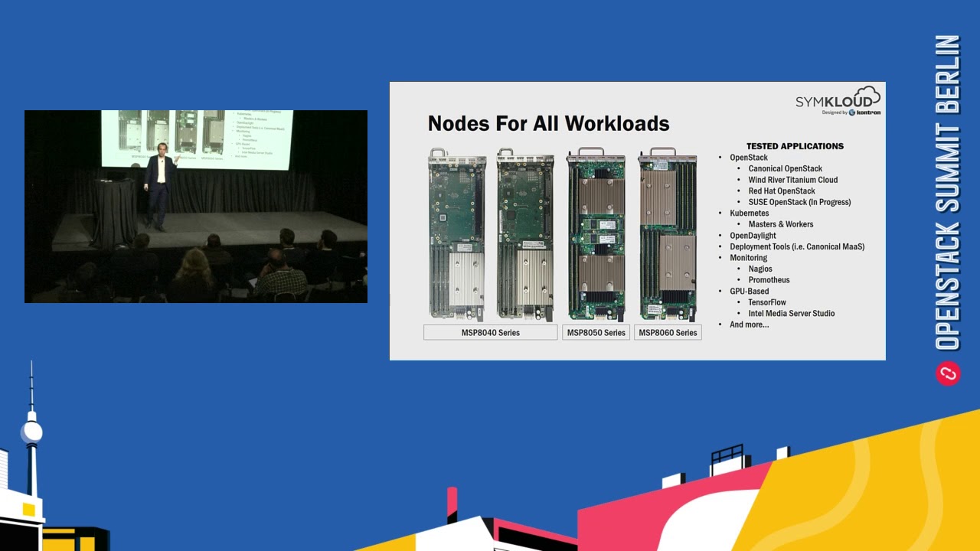Select "Deployment Tools (i.e. Canonical MaaS)" bullet

point(797,246)
